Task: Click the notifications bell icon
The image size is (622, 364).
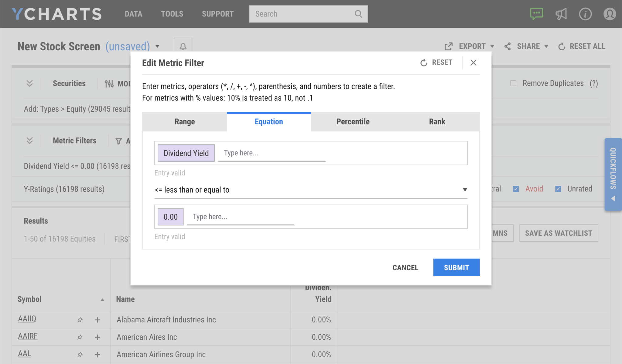Action: pyautogui.click(x=183, y=46)
